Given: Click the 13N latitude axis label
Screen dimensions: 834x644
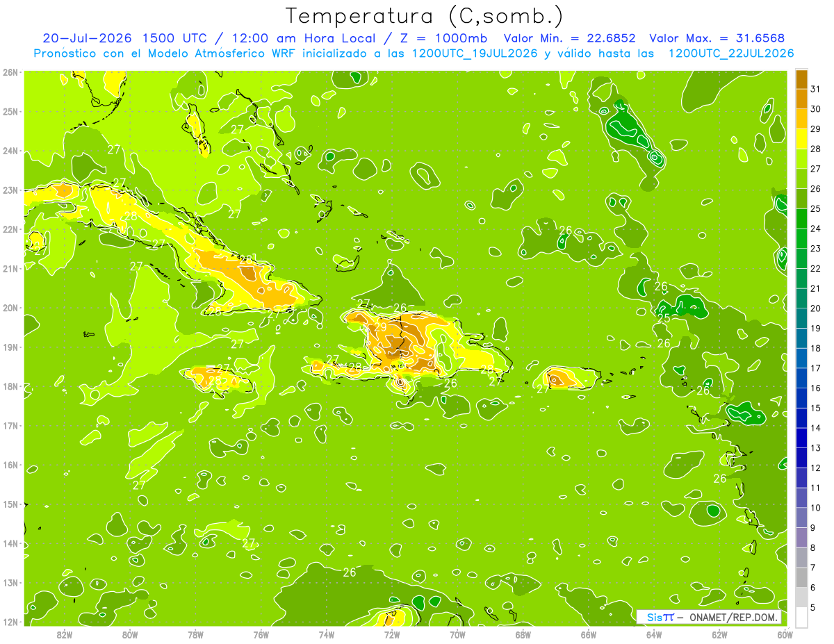Looking at the screenshot, I should coord(10,582).
